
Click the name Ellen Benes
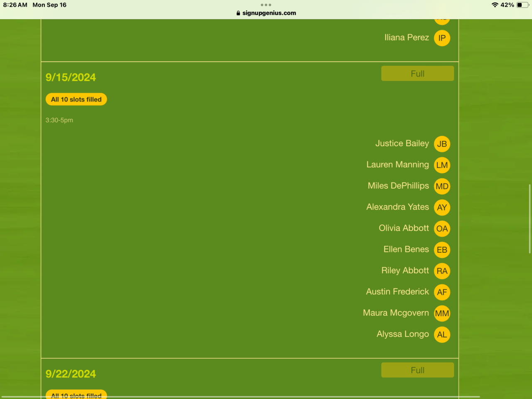coord(406,249)
